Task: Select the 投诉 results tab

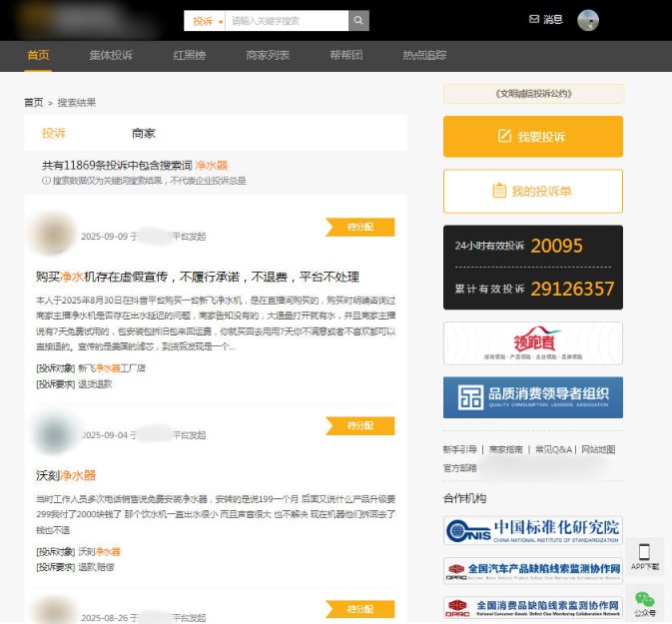Action: click(x=54, y=133)
